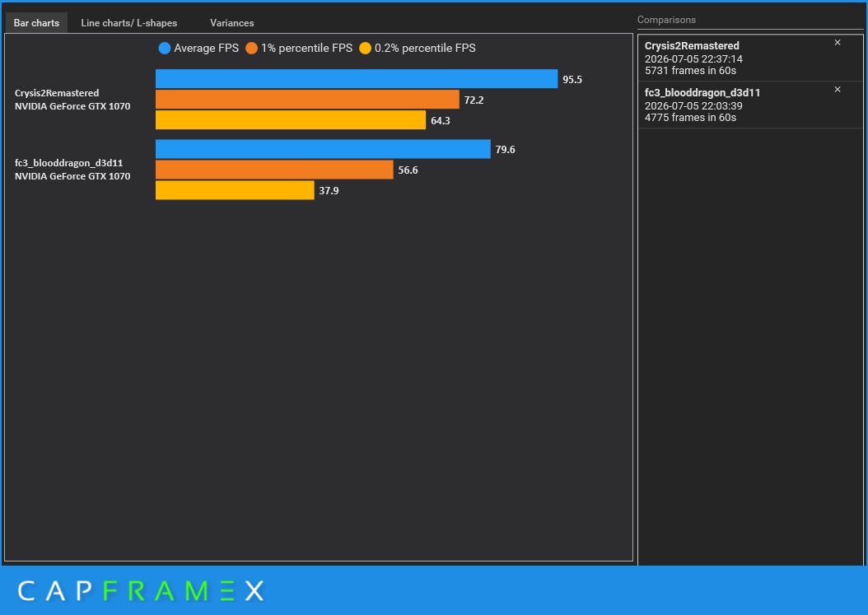The width and height of the screenshot is (868, 615).
Task: Open the Line charts/ L-shapes tab
Action: (x=129, y=23)
